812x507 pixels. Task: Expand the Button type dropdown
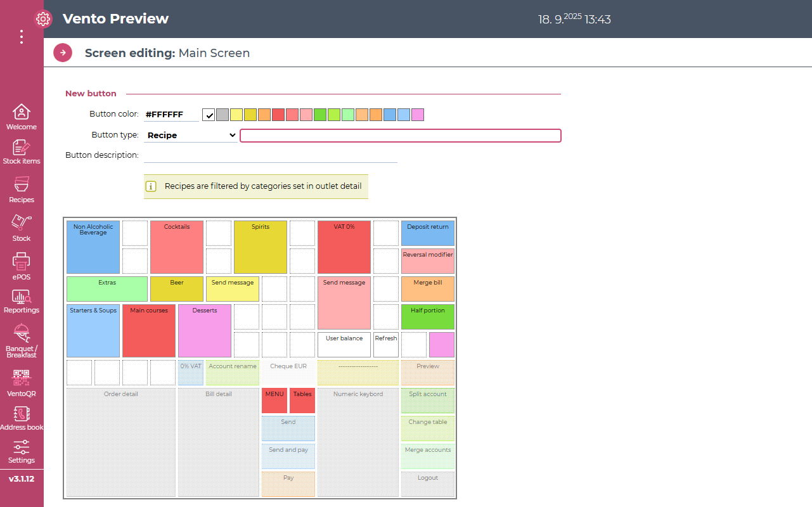190,135
